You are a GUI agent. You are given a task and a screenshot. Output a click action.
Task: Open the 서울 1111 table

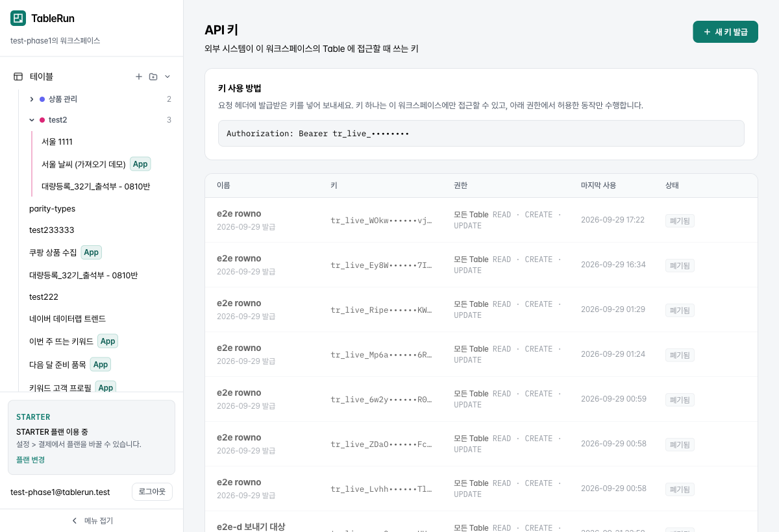coord(57,142)
